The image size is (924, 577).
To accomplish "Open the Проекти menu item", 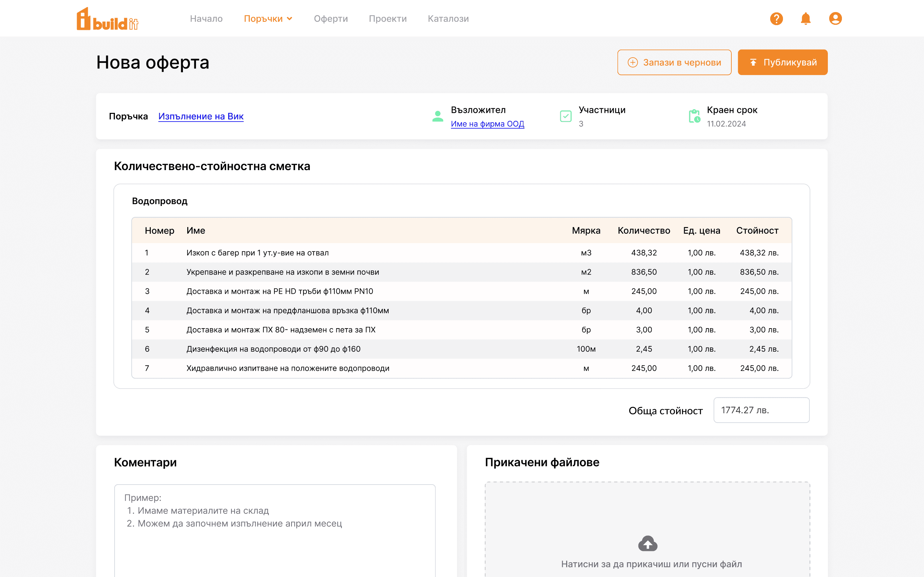I will click(x=388, y=19).
